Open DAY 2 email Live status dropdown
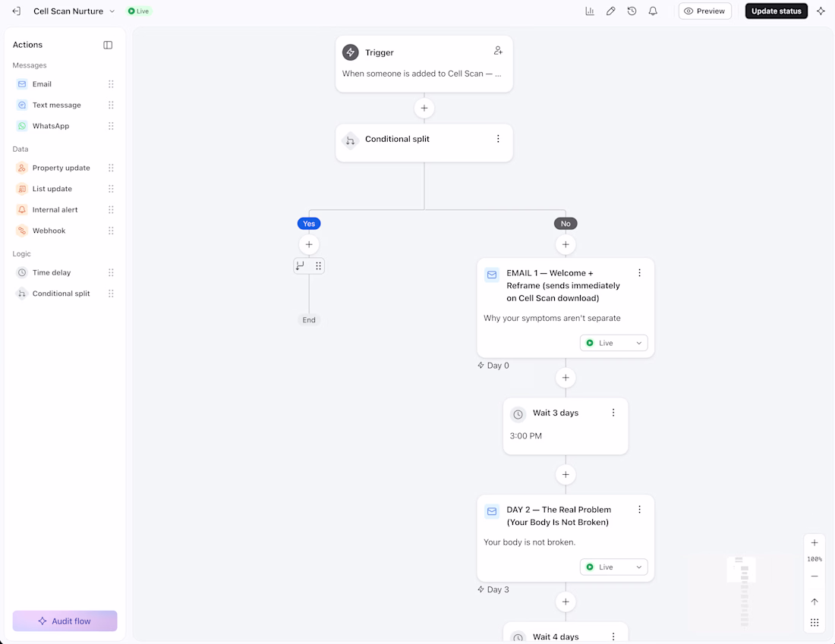The width and height of the screenshot is (835, 644). point(613,567)
